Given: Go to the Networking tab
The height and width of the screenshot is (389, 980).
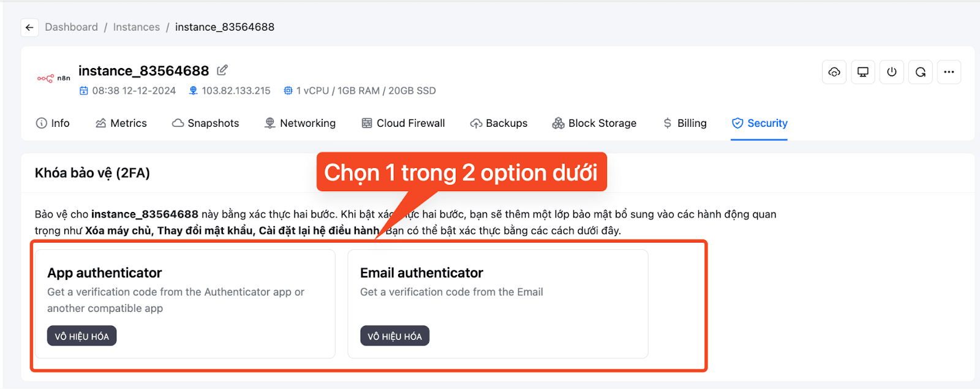Looking at the screenshot, I should [300, 123].
